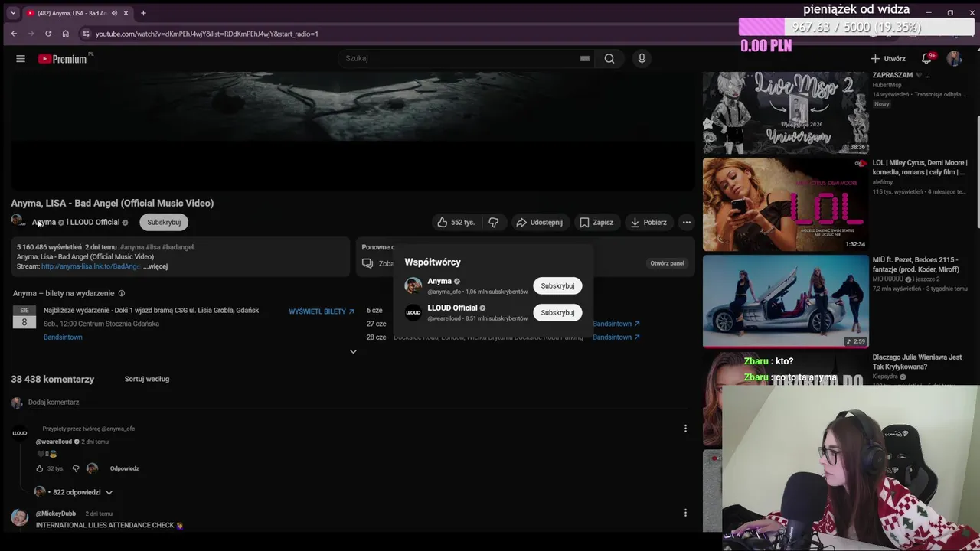The height and width of the screenshot is (551, 980).
Task: Mute the tab via speaker icon
Action: tap(114, 13)
